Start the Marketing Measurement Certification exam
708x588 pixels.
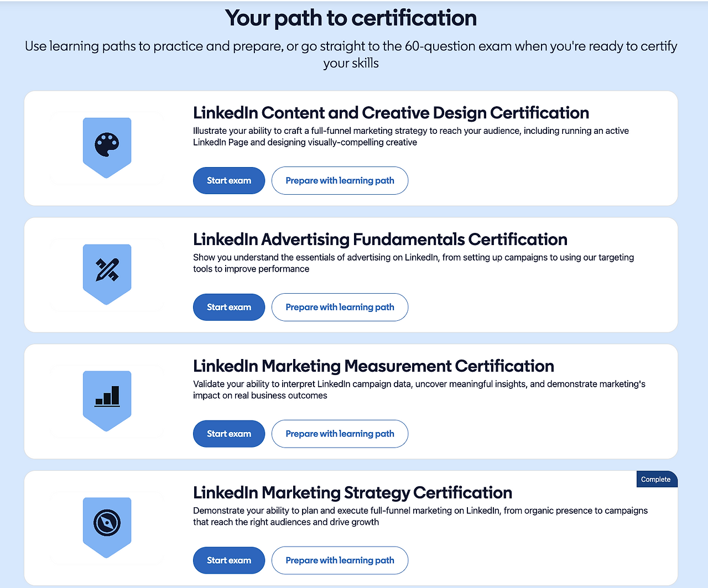coord(229,434)
